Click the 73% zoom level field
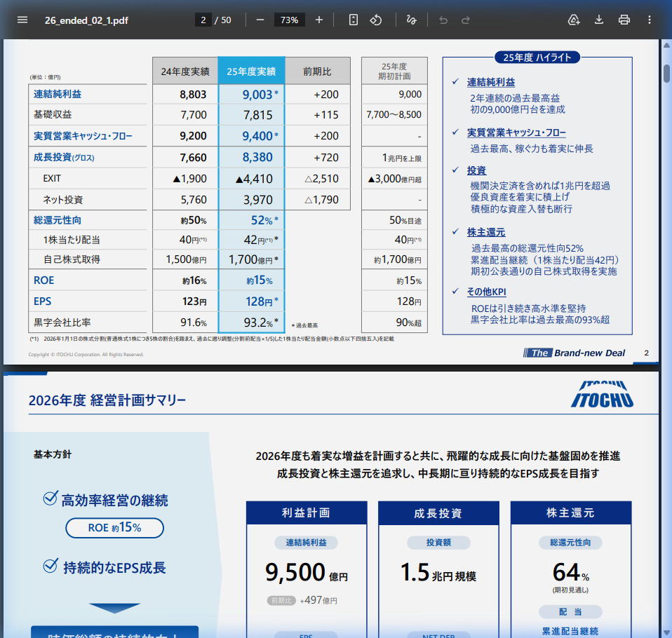The width and height of the screenshot is (672, 638). tap(289, 20)
